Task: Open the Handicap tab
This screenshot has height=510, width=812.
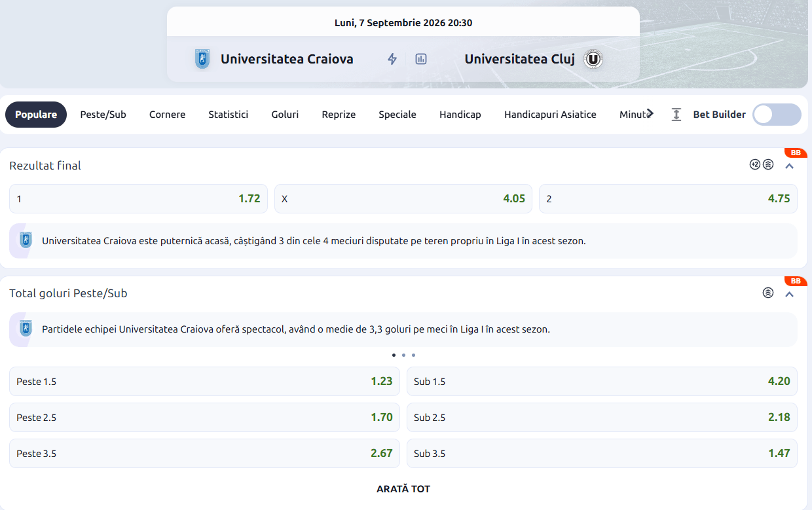Action: 460,115
